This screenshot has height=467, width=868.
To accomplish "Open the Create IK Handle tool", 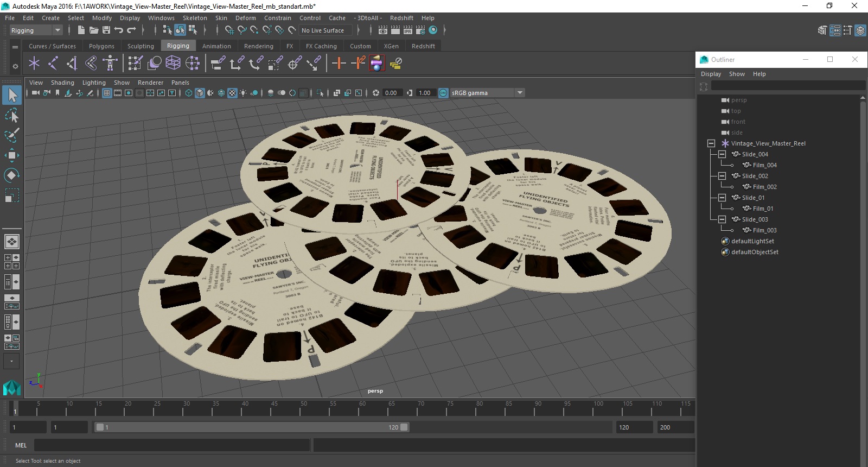I will (72, 64).
